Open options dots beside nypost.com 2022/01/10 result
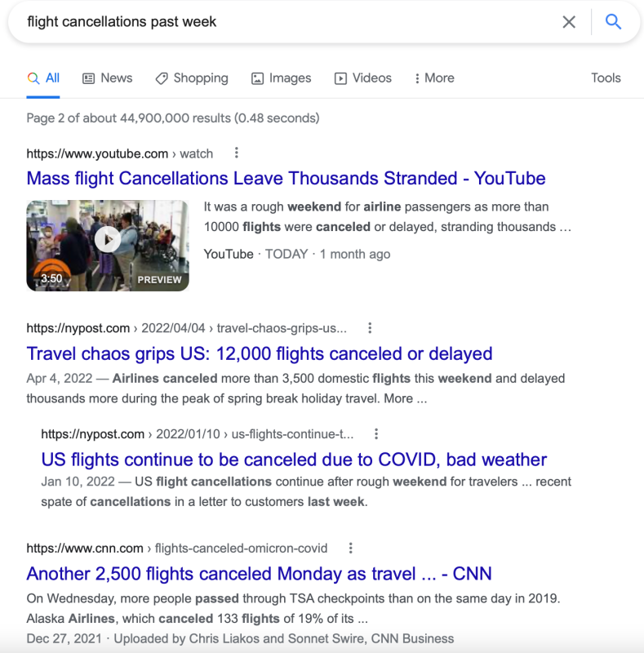 point(375,434)
